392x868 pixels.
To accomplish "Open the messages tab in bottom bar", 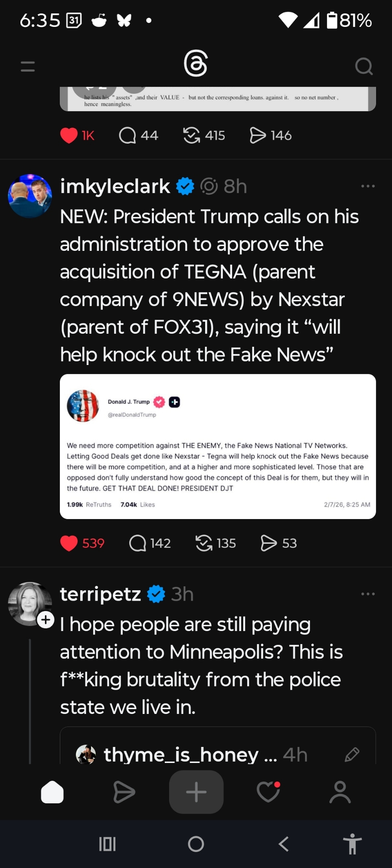I will coord(124,792).
